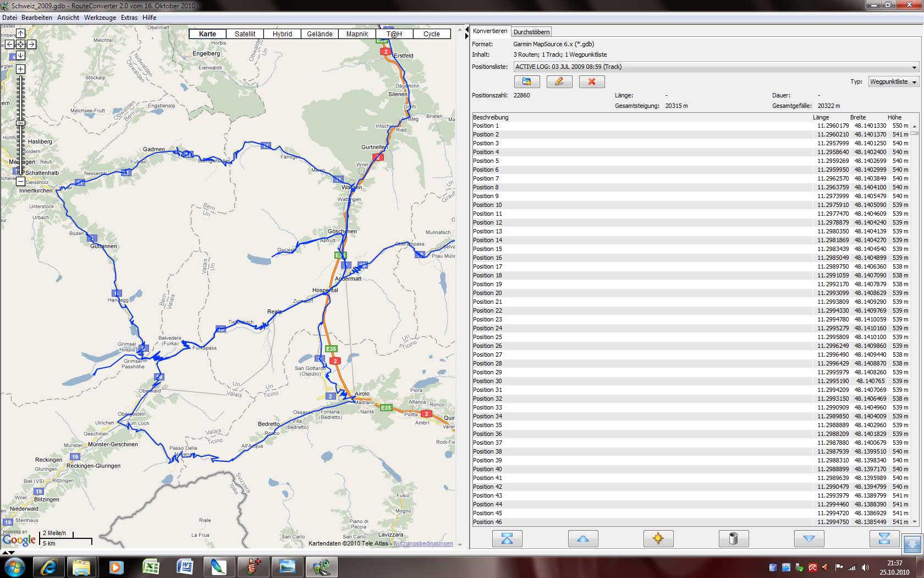
Task: Open the Nutzungsbedingungen link
Action: pyautogui.click(x=424, y=543)
